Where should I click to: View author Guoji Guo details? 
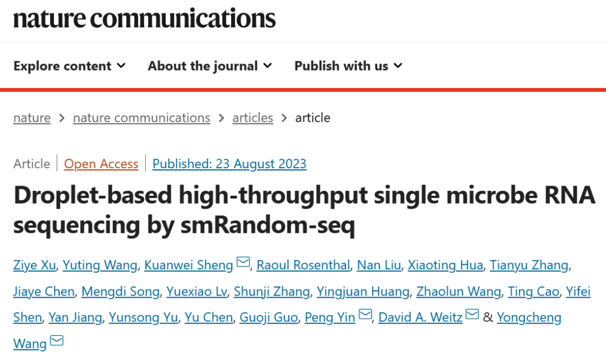[x=268, y=317]
